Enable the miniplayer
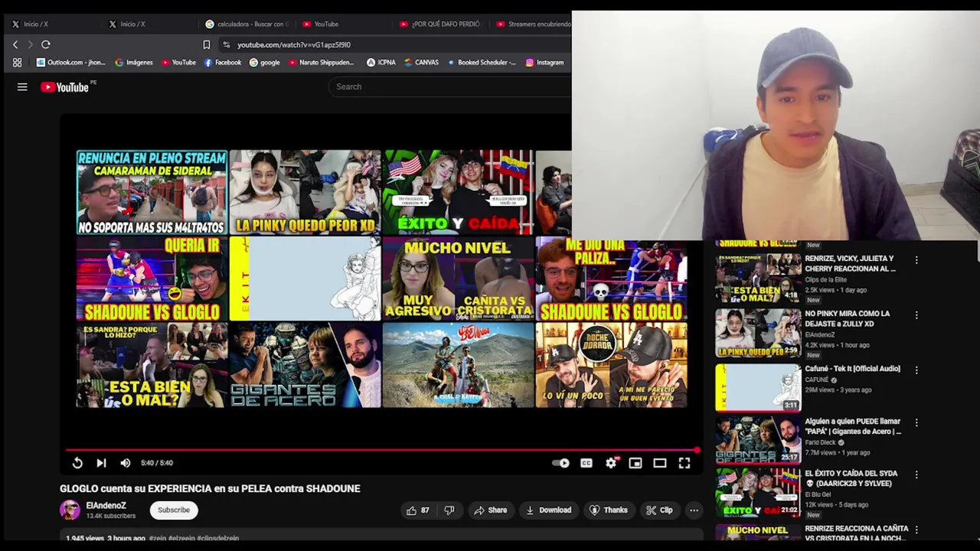Image resolution: width=980 pixels, height=551 pixels. (x=635, y=463)
